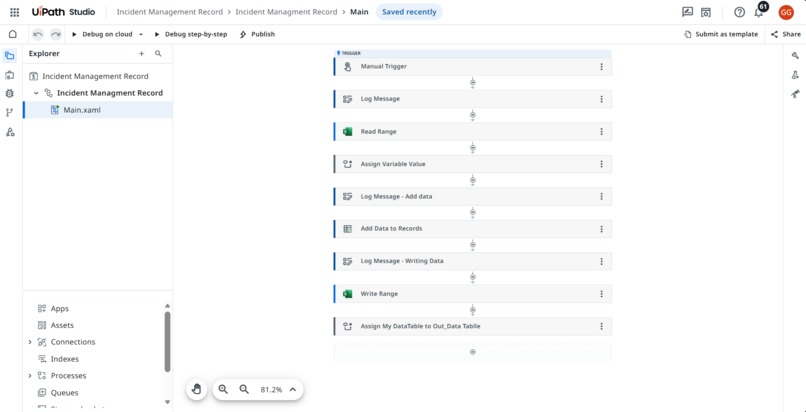Select Main.xaml in Explorer
806x412 pixels.
point(98,110)
